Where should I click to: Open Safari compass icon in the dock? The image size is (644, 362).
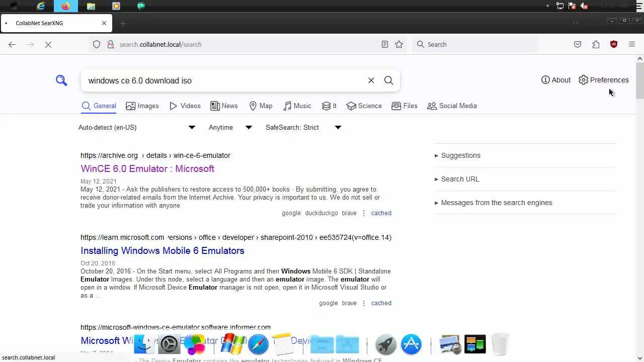point(258,344)
